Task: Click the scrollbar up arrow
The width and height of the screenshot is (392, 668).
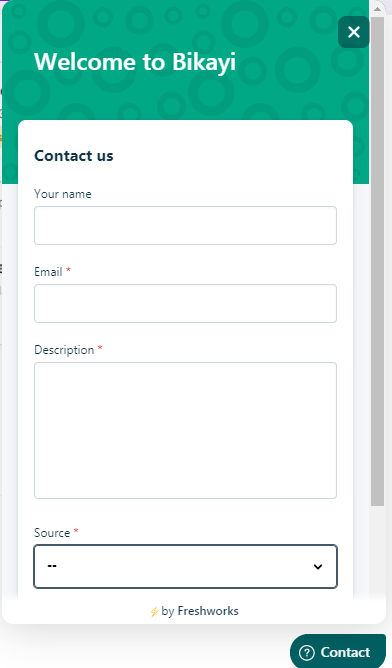Action: (378, 9)
